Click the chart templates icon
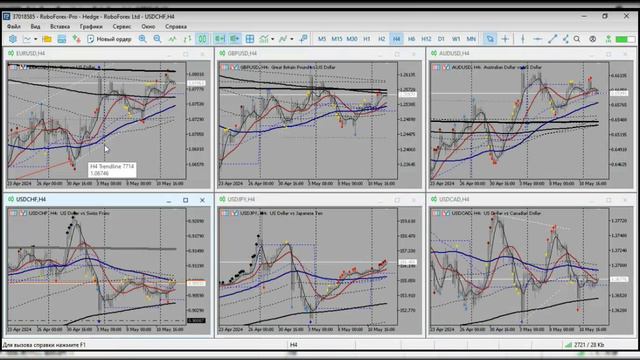The width and height of the screenshot is (640, 360). (x=283, y=39)
